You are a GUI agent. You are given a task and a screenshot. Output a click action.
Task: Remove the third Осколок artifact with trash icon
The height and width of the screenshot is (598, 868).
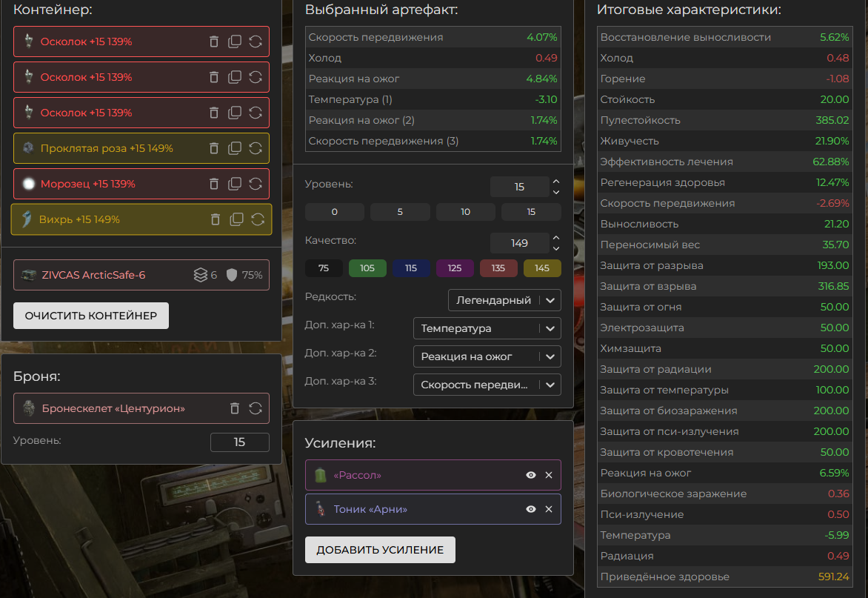pos(214,113)
